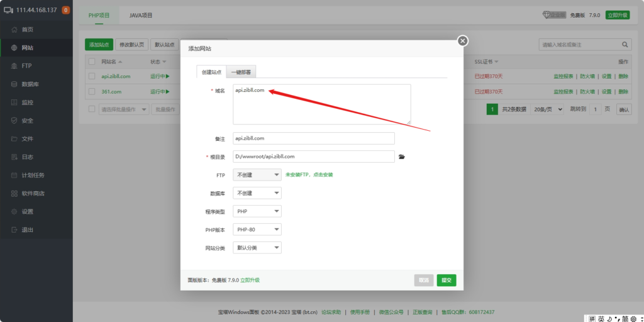The image size is (644, 322).
Task: Check the box for api.zibll.com row
Action: (x=92, y=76)
